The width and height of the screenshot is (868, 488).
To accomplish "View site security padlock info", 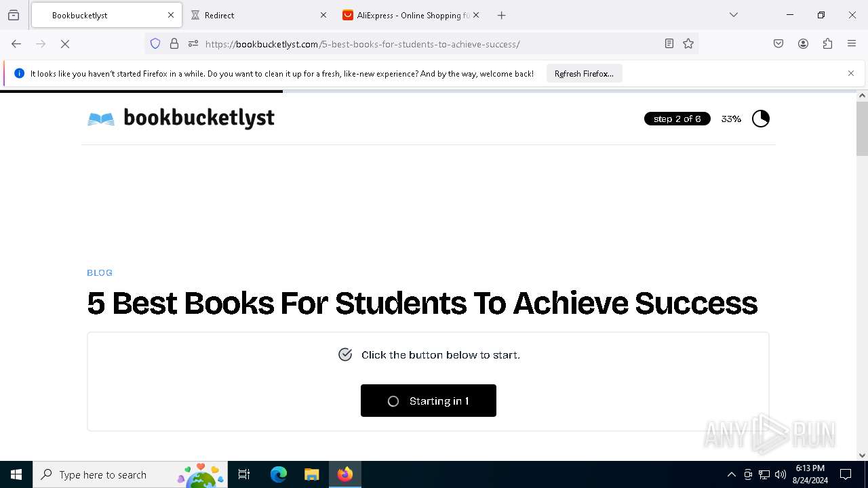I will [174, 44].
